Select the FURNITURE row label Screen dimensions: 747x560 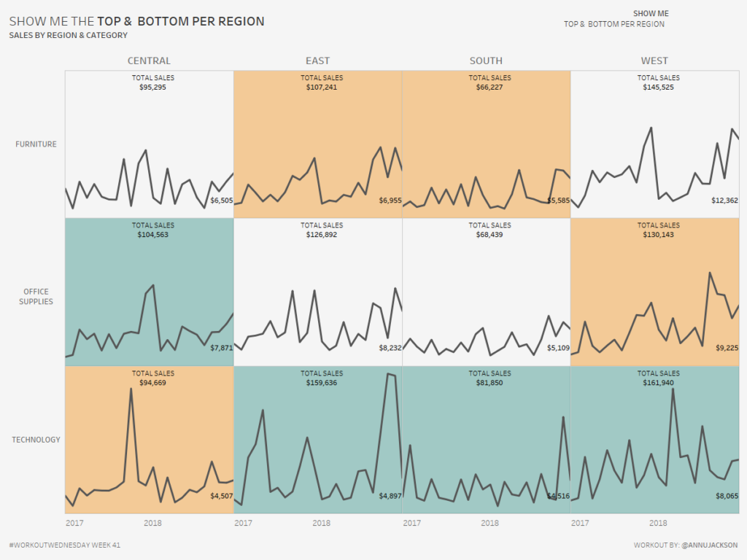coord(36,144)
